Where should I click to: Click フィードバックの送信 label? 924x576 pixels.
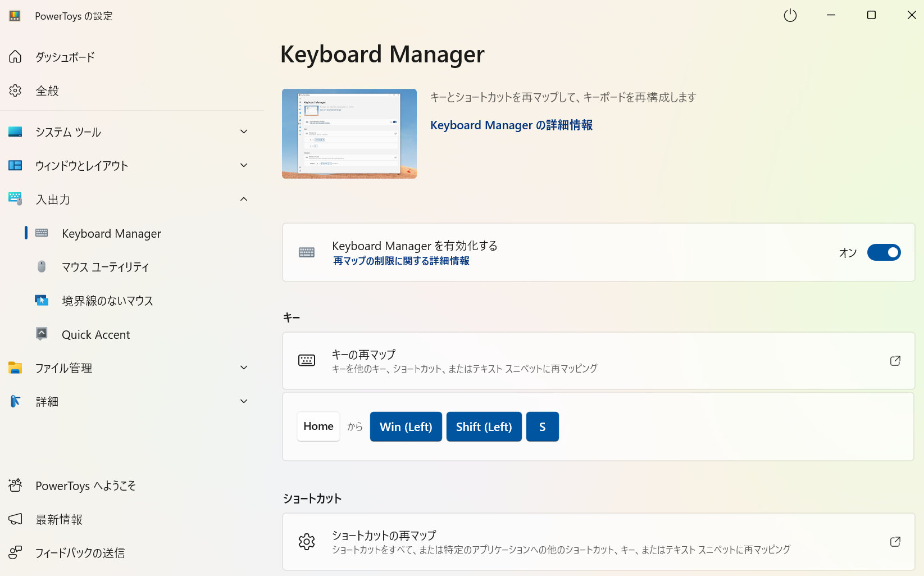[80, 553]
